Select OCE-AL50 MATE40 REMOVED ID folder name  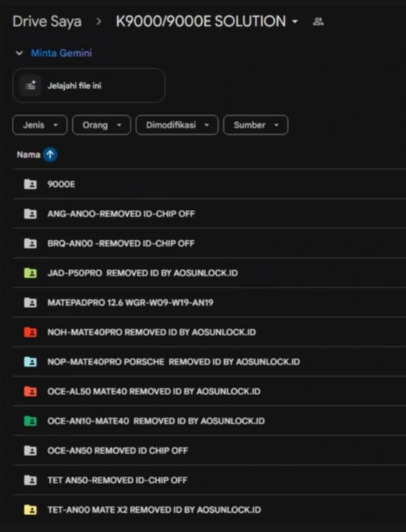point(154,391)
